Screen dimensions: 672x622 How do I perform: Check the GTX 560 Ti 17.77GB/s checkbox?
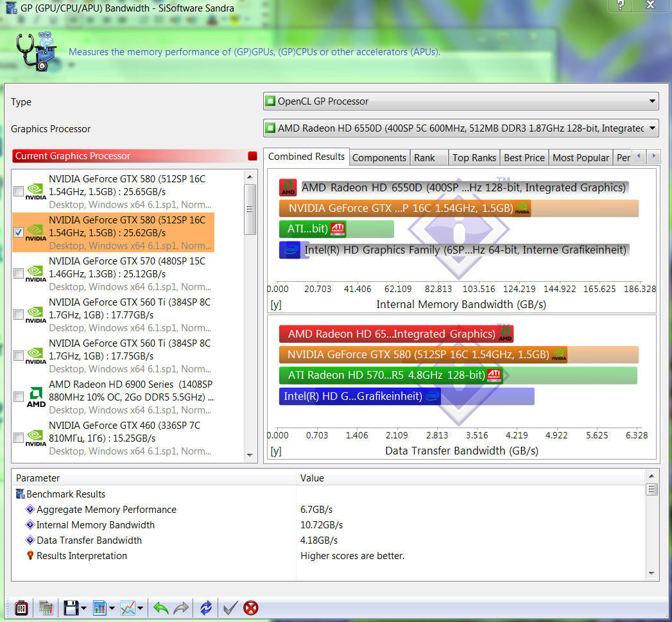tap(19, 315)
